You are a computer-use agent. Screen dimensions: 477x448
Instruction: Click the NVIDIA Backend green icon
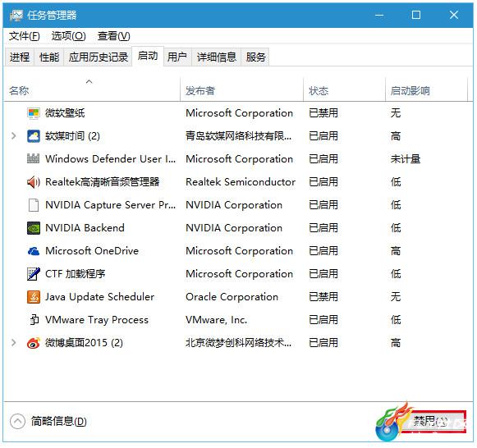[34, 228]
